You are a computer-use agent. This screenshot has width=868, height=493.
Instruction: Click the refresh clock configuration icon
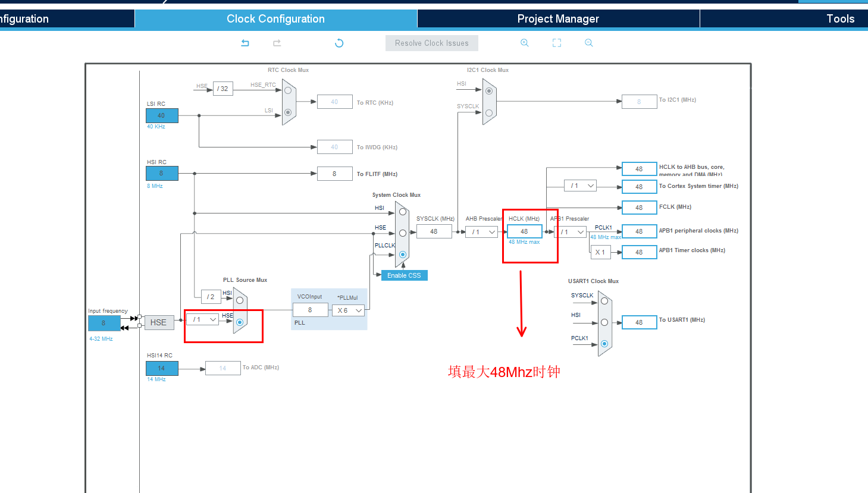click(339, 43)
